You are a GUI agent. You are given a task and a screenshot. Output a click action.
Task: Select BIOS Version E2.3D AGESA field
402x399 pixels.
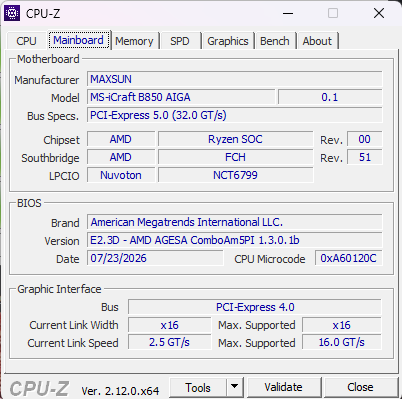click(235, 240)
